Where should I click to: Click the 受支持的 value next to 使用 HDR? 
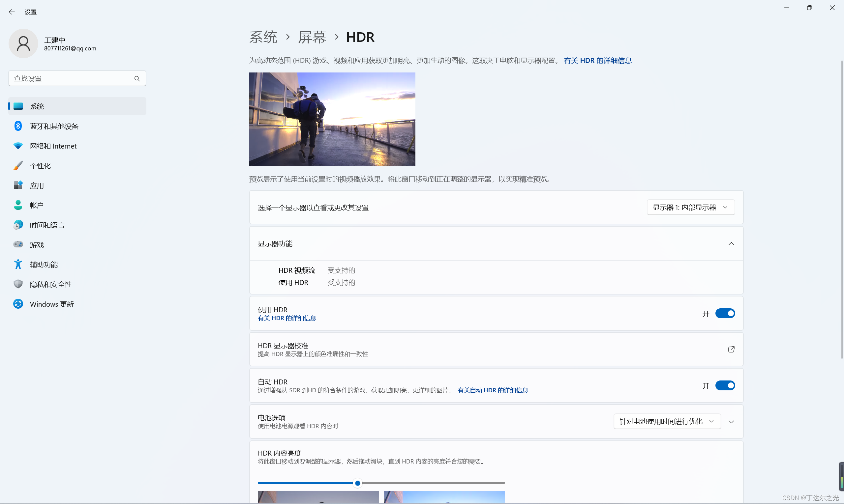pos(341,283)
